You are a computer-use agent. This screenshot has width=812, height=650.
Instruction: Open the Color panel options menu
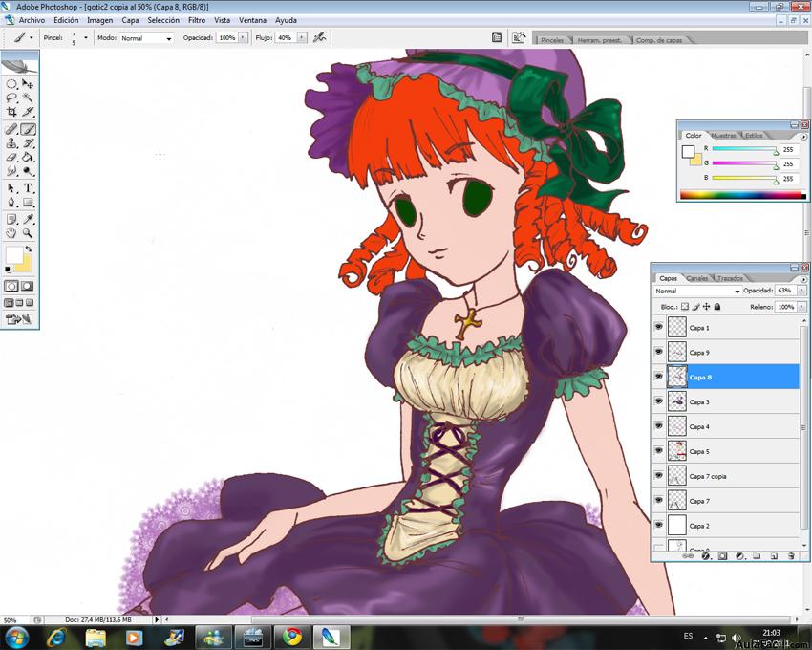803,137
